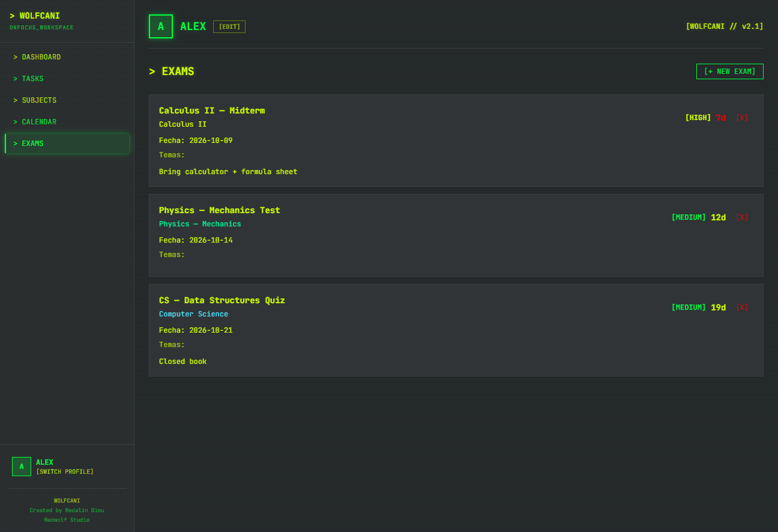
Task: Click the Madwolf Studio footer text
Action: click(67, 520)
